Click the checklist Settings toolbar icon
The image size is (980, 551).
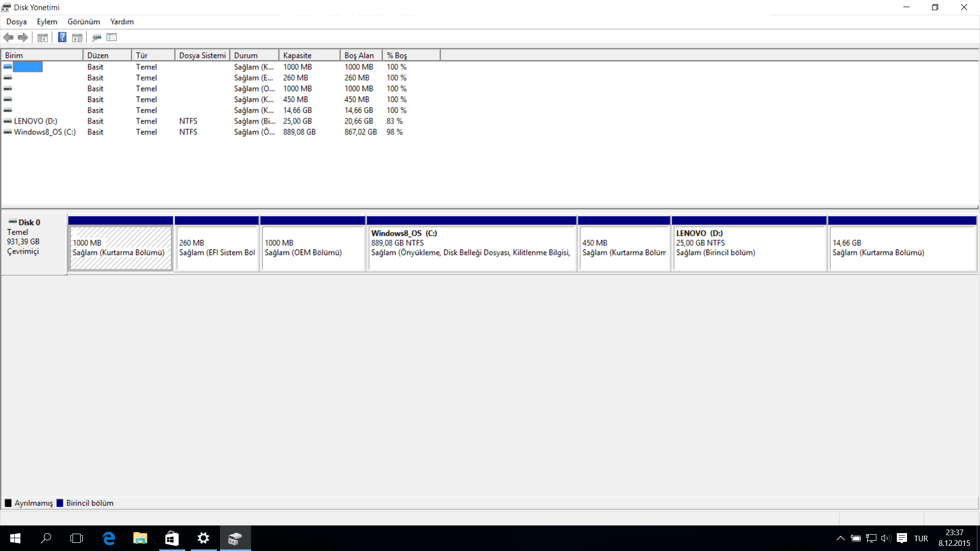(x=112, y=37)
